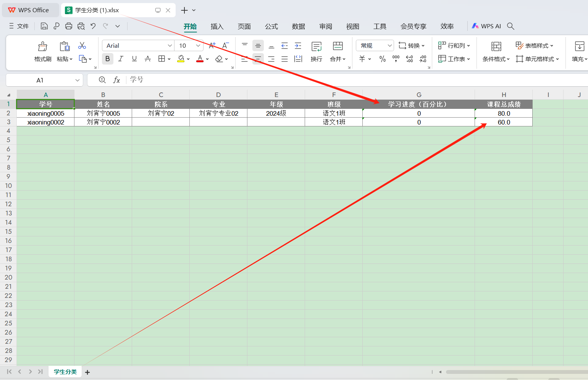Open the number format dropdown
Screen dimensions: 588x380
(x=389, y=45)
